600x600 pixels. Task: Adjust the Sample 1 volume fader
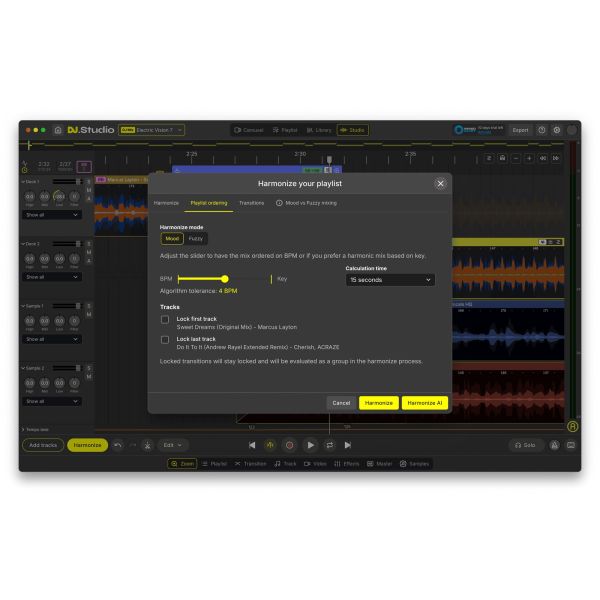tap(78, 306)
